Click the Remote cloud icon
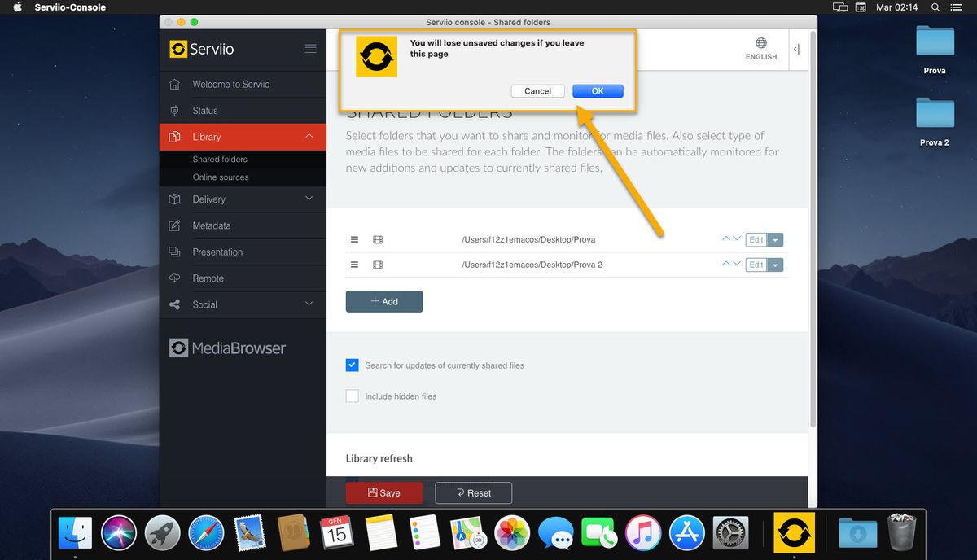977x560 pixels. point(174,278)
